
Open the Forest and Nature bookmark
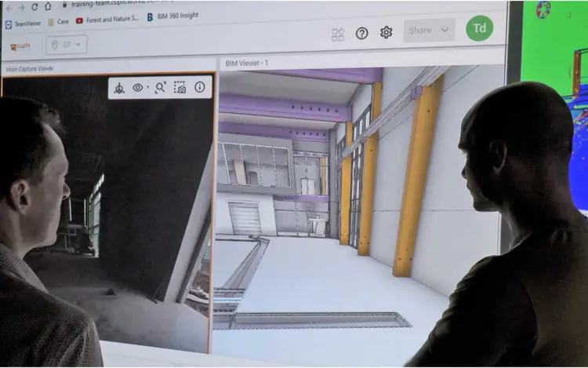(x=107, y=20)
